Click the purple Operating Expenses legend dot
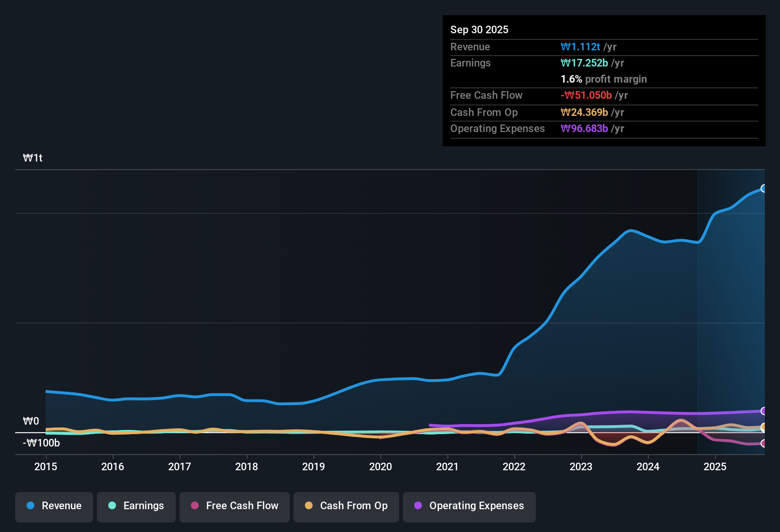 click(417, 506)
